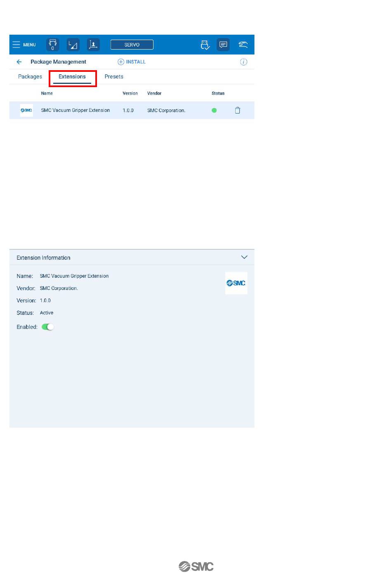392x573 pixels.
Task: Click the green status dot
Action: click(x=214, y=110)
